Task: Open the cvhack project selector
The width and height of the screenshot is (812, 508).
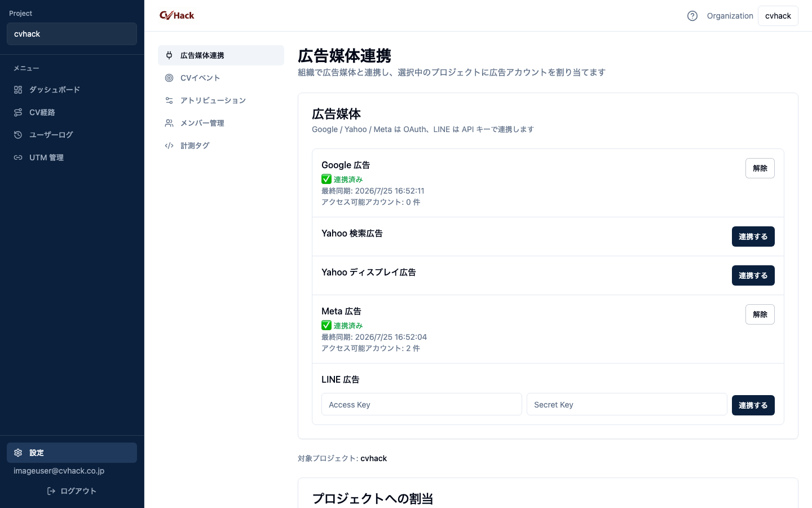Action: (72, 34)
